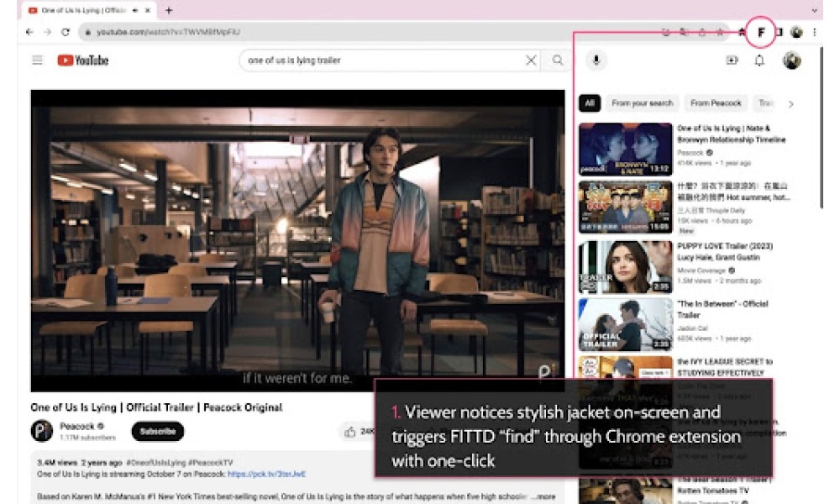Click the Chrome profile avatar in toolbar
840x504 pixels.
click(796, 33)
